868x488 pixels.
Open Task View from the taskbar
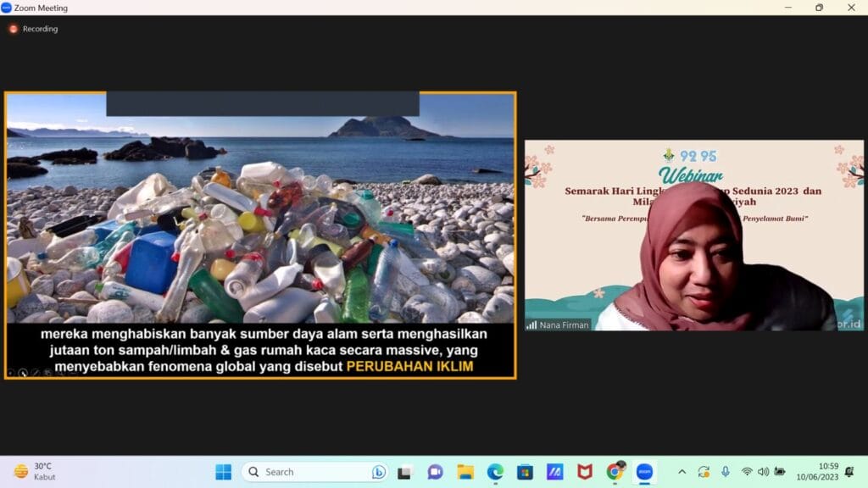pyautogui.click(x=405, y=472)
